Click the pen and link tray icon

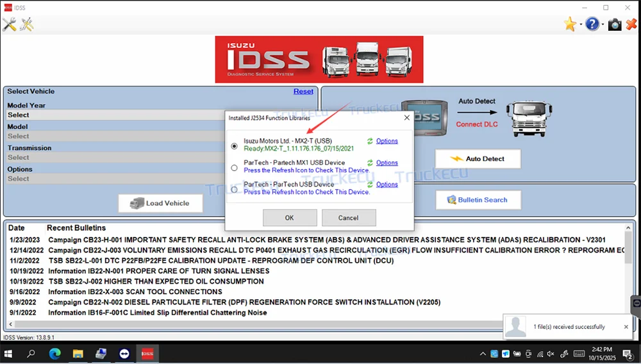click(x=564, y=354)
